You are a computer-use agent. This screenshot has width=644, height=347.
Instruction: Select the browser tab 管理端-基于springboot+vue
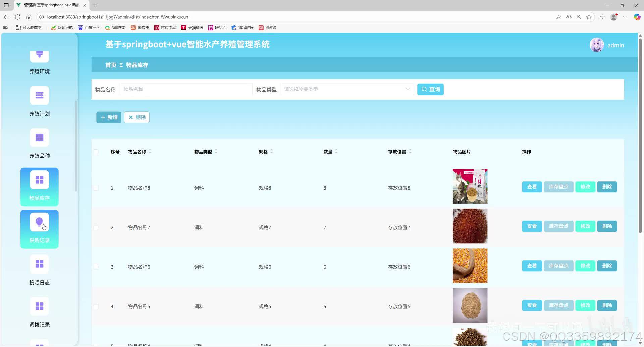pyautogui.click(x=51, y=5)
